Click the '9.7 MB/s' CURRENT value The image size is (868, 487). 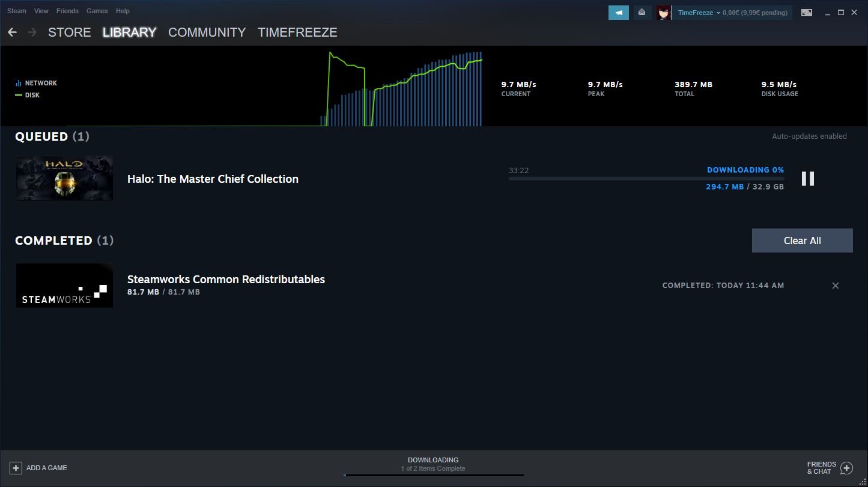519,85
